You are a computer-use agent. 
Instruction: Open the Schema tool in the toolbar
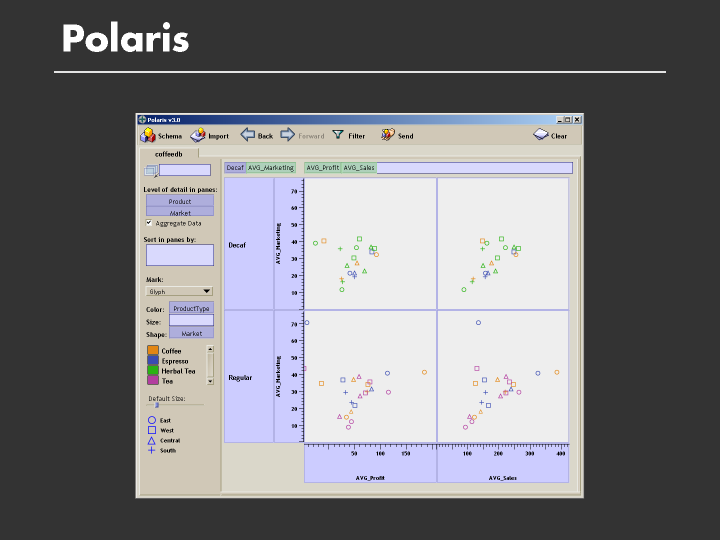pos(147,135)
